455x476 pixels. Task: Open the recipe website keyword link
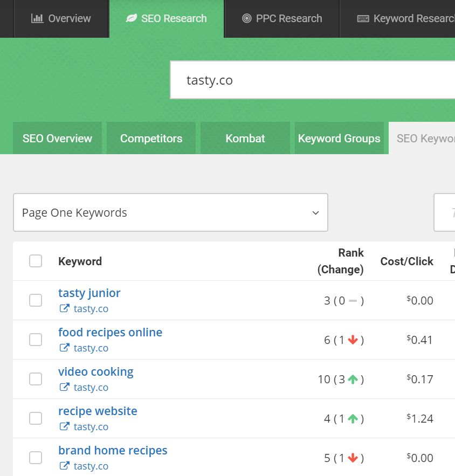pos(98,411)
